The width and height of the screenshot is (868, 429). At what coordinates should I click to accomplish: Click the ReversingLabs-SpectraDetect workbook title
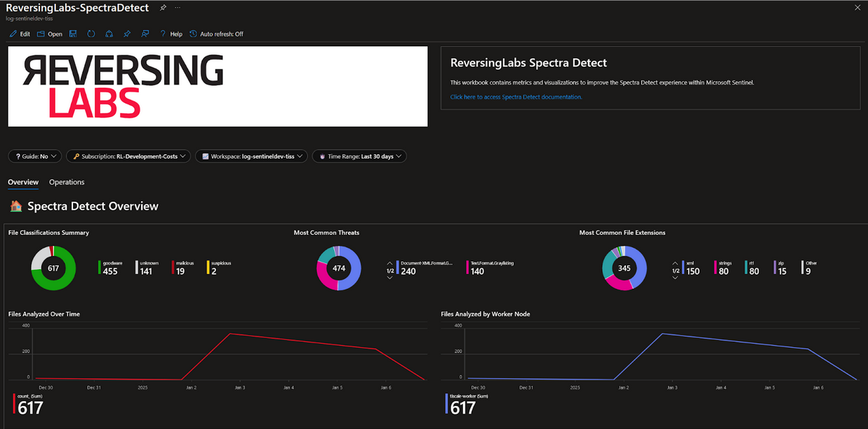pos(77,8)
